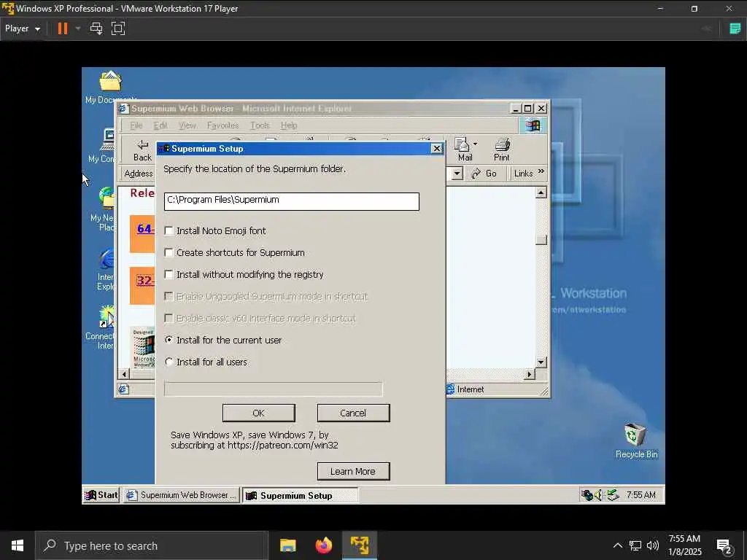The width and height of the screenshot is (747, 560).
Task: Select the Internet Explorer desktop icon
Action: (106, 269)
